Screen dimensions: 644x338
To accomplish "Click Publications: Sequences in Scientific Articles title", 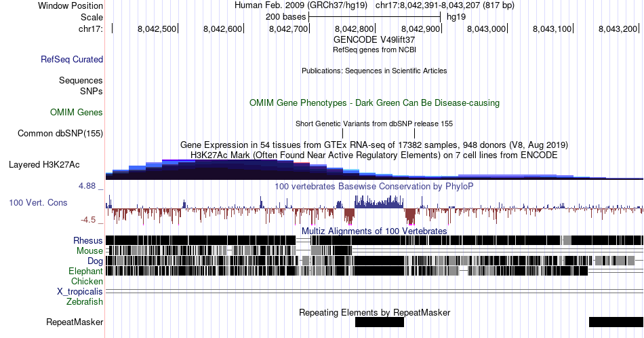I will (x=374, y=71).
